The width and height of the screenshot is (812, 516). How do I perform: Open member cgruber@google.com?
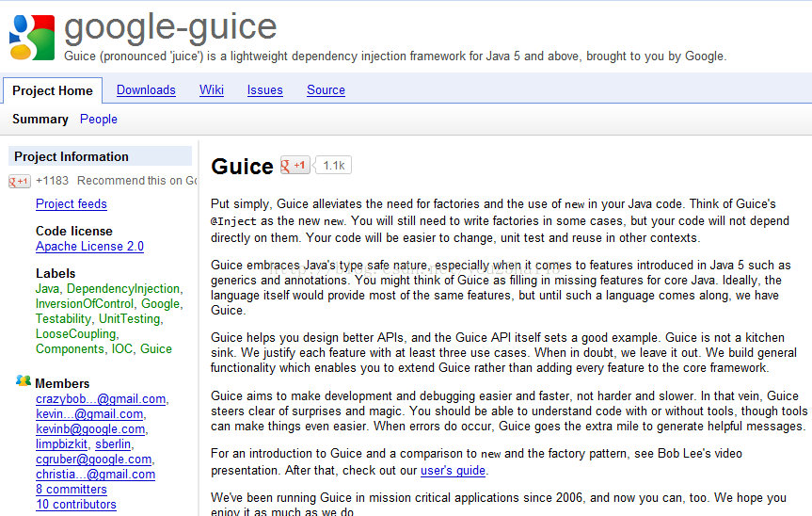(x=94, y=459)
